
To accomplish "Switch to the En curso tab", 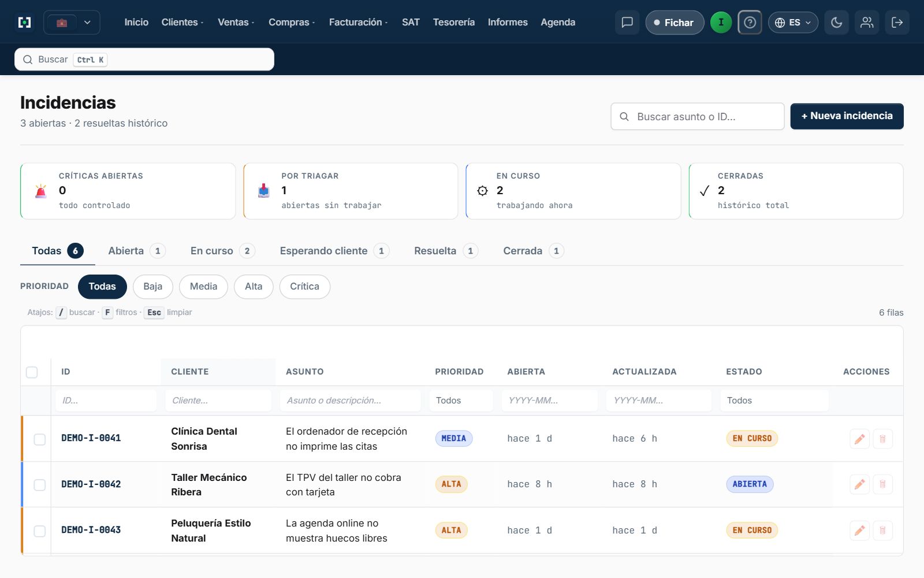I will click(222, 251).
